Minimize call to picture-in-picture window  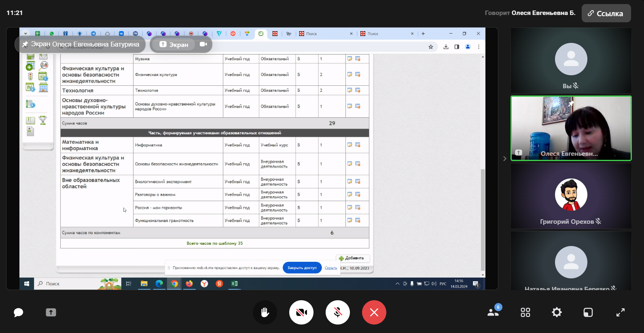coord(588,312)
